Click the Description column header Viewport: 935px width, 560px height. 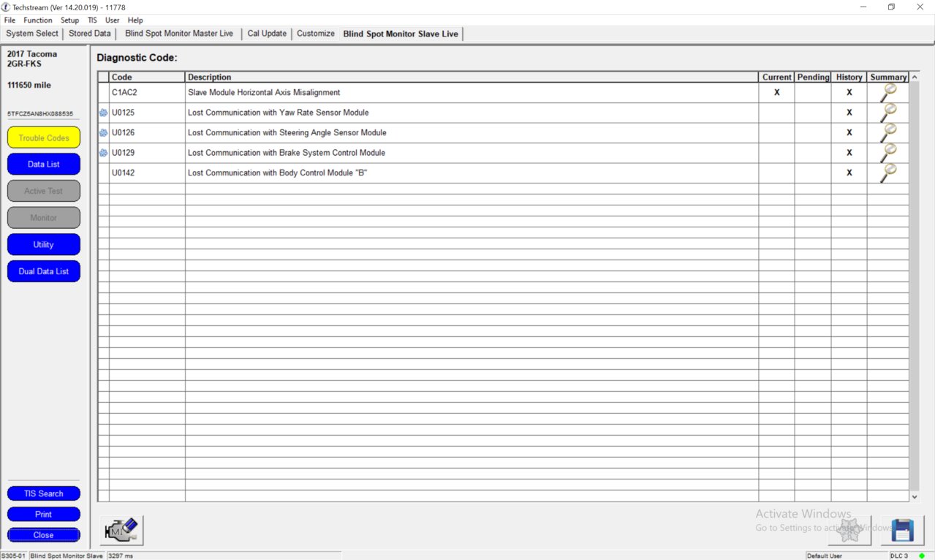click(x=472, y=77)
